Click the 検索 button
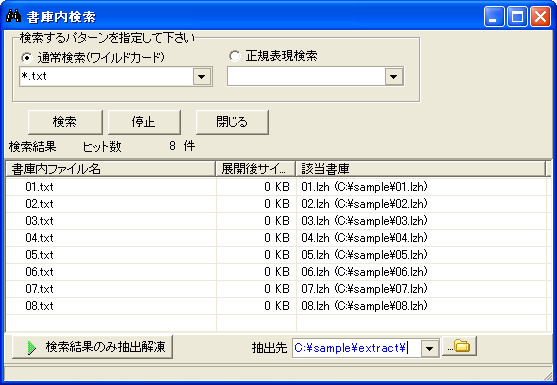 tap(65, 122)
